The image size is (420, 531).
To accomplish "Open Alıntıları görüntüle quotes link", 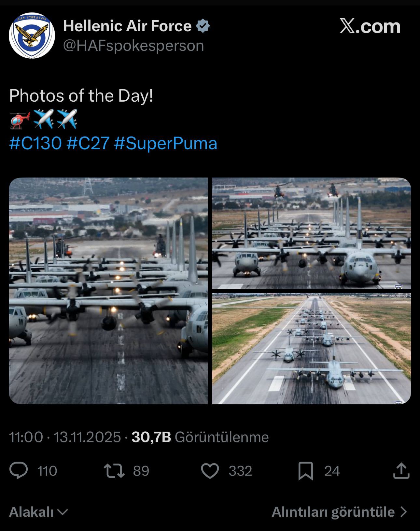I will (339, 512).
